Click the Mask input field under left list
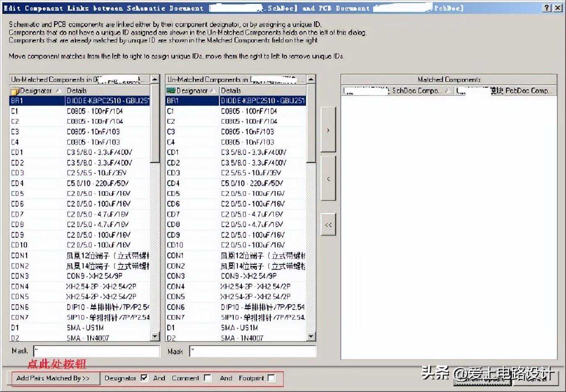The width and height of the screenshot is (566, 392). point(96,351)
